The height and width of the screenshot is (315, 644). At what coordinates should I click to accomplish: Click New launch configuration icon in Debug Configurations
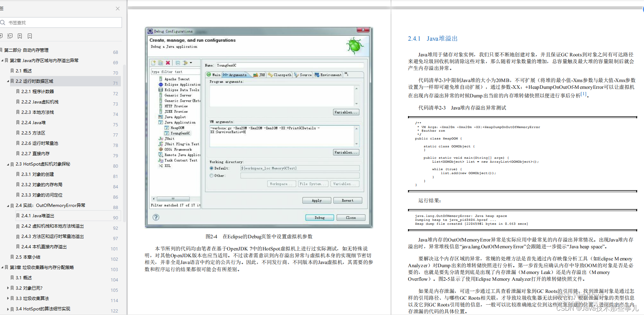point(154,63)
